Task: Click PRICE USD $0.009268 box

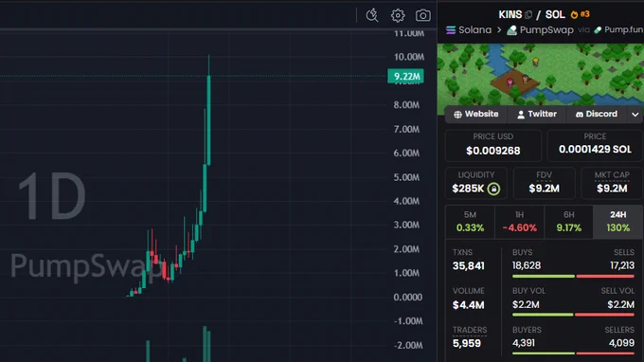Action: 492,145
